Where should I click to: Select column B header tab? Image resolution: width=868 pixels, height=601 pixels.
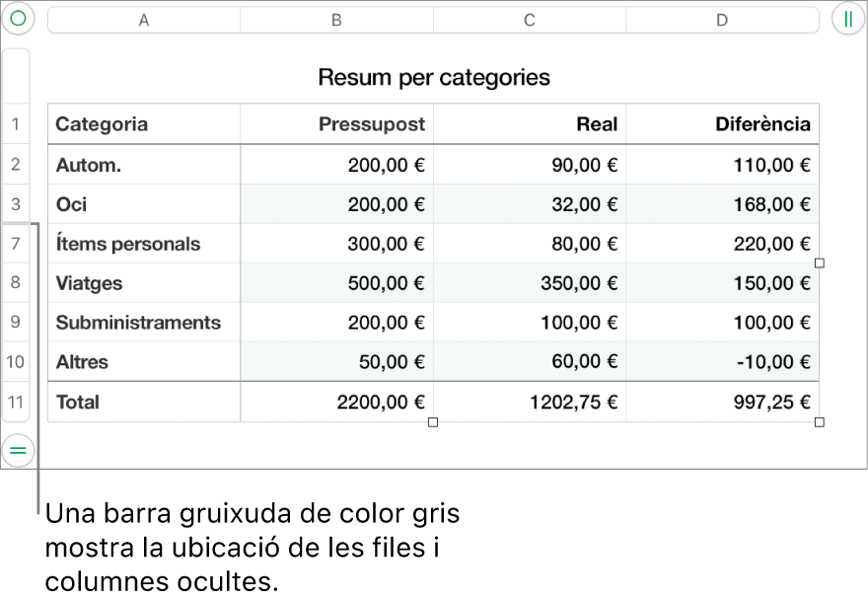[336, 20]
